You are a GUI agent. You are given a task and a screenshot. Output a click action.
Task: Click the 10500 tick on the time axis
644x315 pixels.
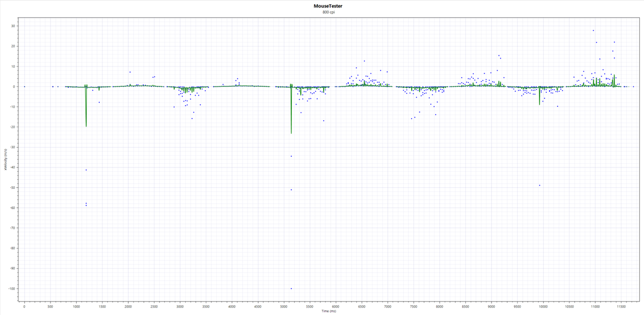569,306
